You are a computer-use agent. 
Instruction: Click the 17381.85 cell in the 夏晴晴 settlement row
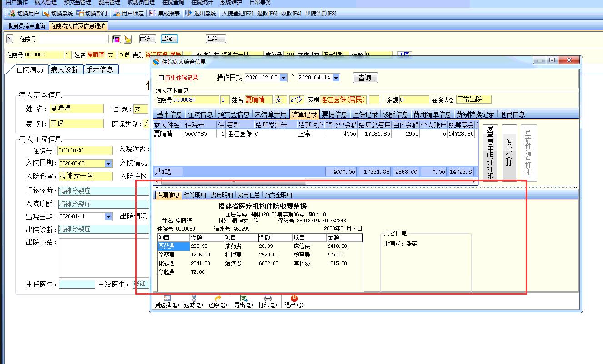(374, 134)
